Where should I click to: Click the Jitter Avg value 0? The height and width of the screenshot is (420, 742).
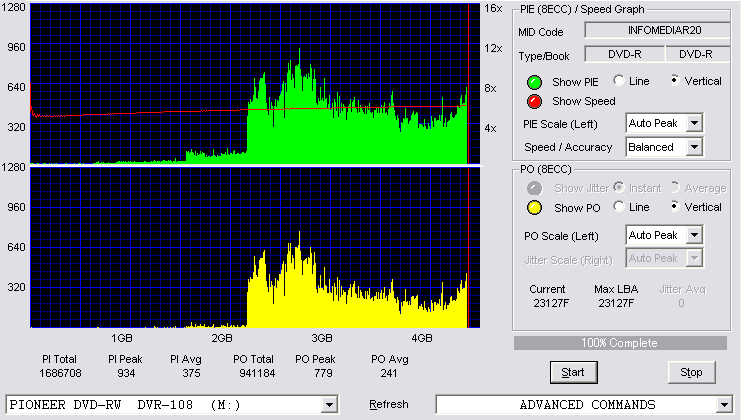[x=681, y=303]
